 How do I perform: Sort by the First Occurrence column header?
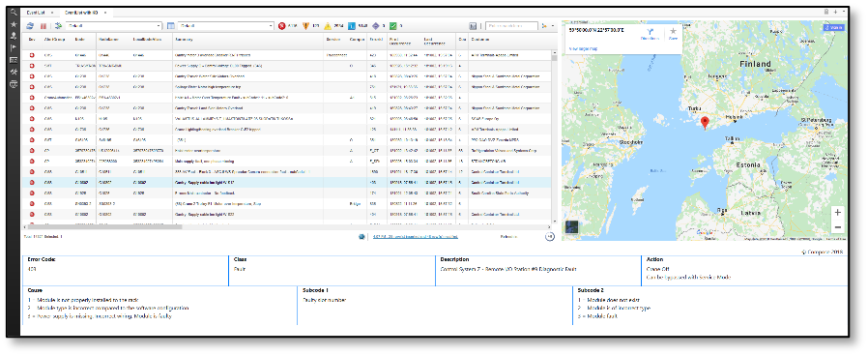[404, 40]
